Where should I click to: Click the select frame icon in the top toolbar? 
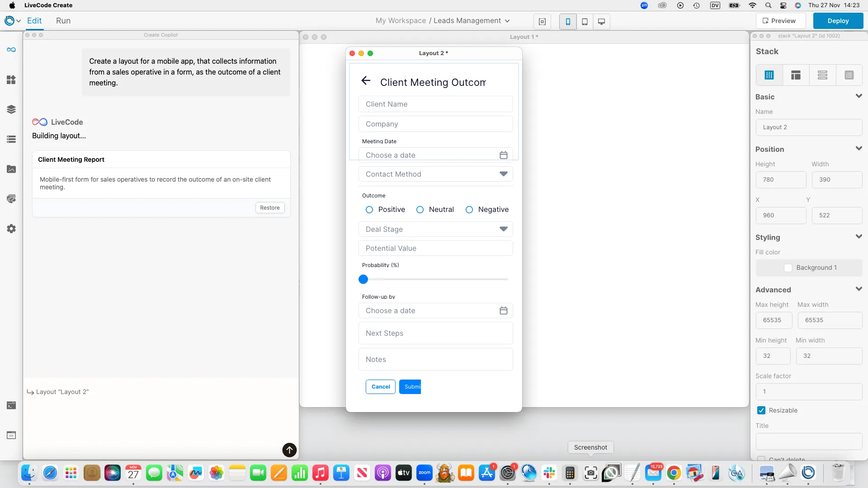[x=542, y=21]
